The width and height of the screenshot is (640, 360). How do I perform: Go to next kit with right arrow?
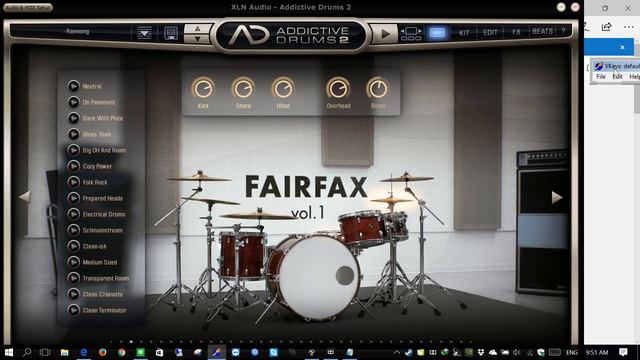557,198
